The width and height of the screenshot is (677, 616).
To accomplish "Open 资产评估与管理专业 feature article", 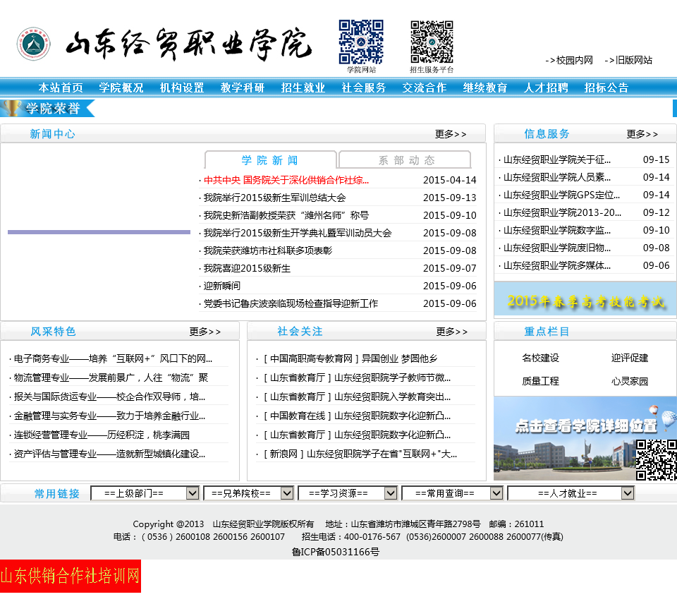I will click(109, 454).
